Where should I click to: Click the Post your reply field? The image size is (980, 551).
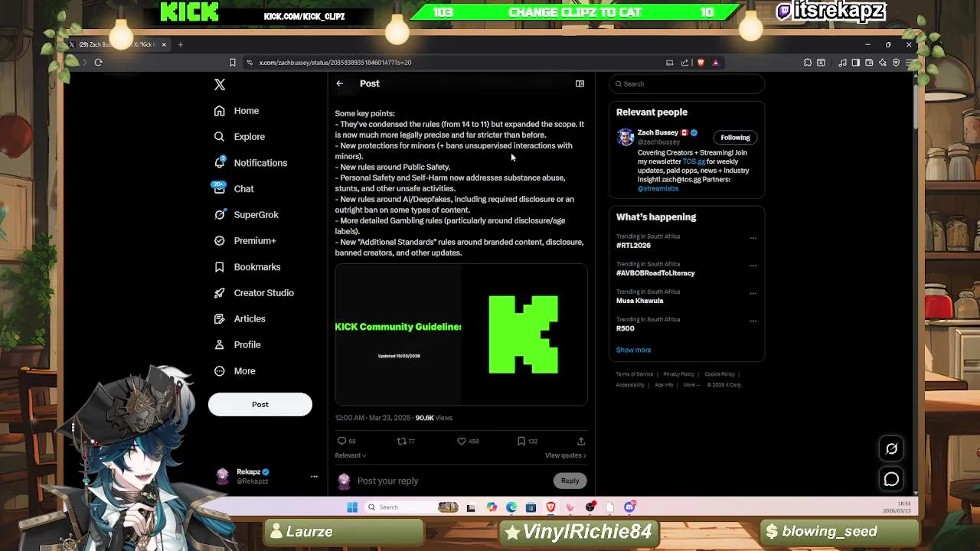452,481
